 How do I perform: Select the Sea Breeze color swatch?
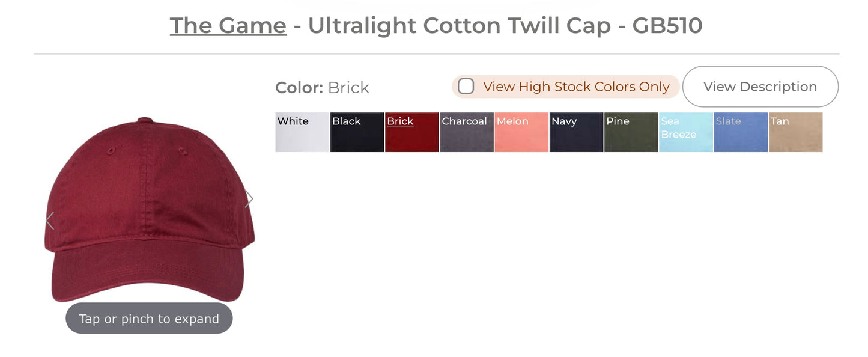pyautogui.click(x=685, y=132)
